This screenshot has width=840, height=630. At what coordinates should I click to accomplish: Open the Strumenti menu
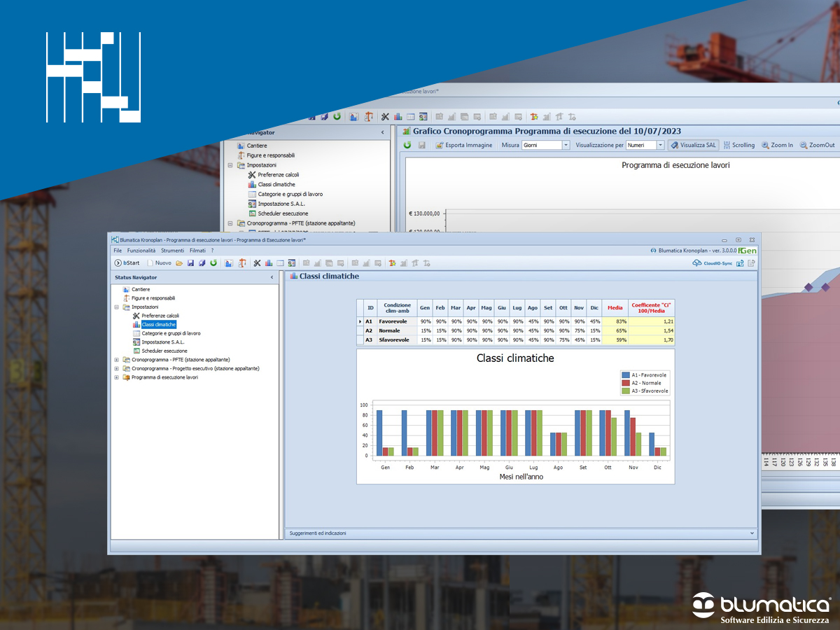pos(172,250)
